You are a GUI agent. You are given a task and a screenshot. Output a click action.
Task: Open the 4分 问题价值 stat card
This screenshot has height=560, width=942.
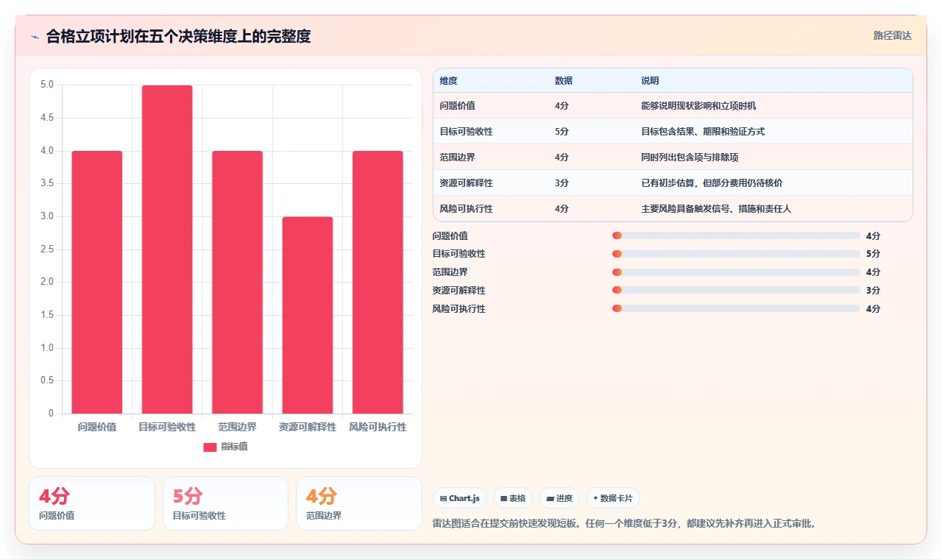point(92,503)
